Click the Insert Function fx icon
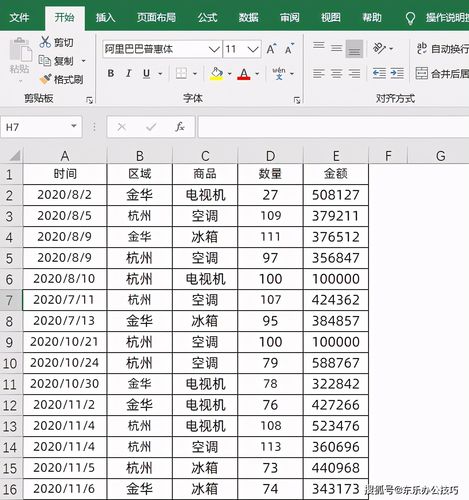The width and height of the screenshot is (469, 500). click(x=180, y=127)
